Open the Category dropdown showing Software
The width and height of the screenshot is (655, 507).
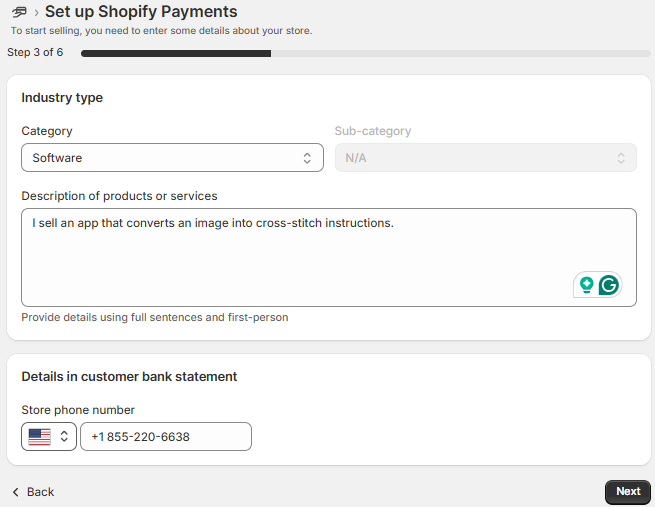click(x=173, y=158)
